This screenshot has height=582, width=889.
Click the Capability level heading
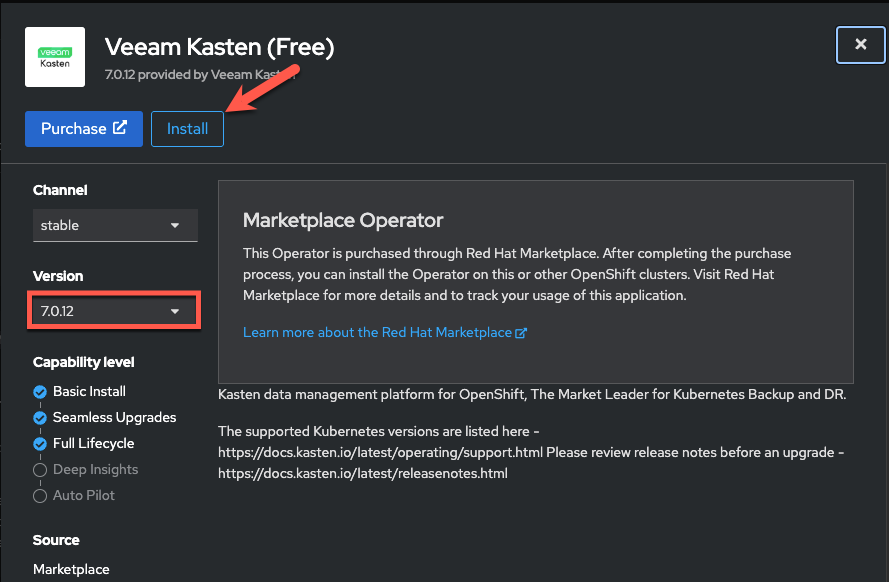[83, 362]
